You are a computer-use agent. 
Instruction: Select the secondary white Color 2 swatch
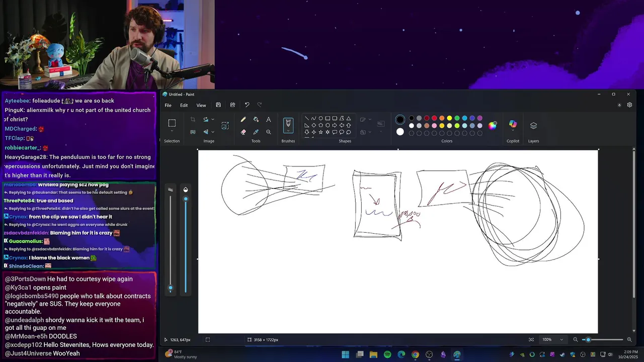(x=400, y=132)
